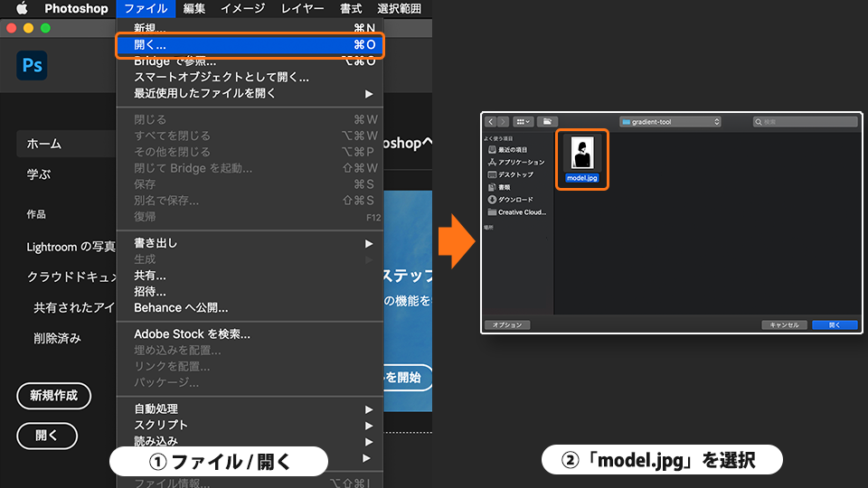Choose スマートオブジェクトとして開く…

coord(250,77)
